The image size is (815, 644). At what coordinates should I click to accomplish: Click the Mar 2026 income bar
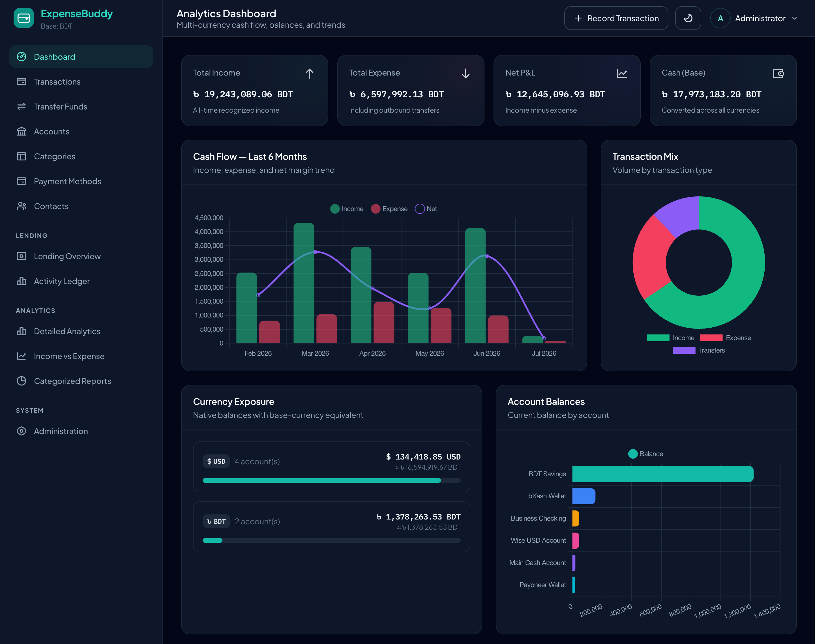pyautogui.click(x=304, y=283)
